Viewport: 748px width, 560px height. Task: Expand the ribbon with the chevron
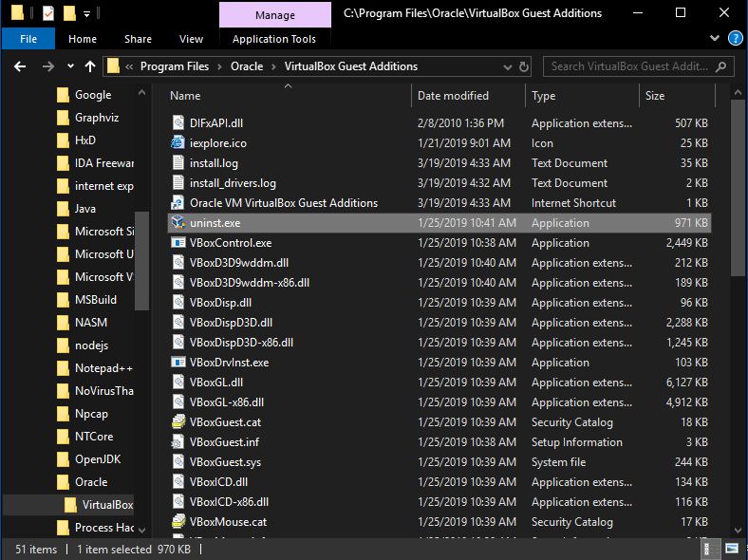(x=714, y=38)
